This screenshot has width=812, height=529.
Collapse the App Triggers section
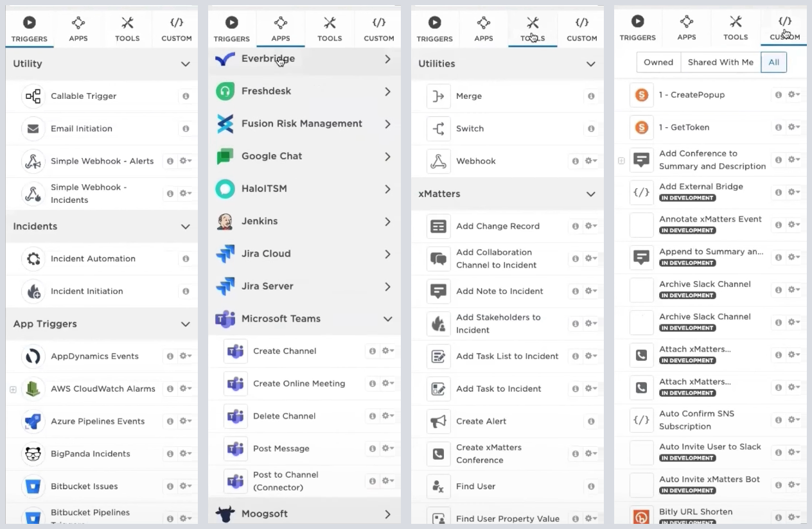[186, 324]
